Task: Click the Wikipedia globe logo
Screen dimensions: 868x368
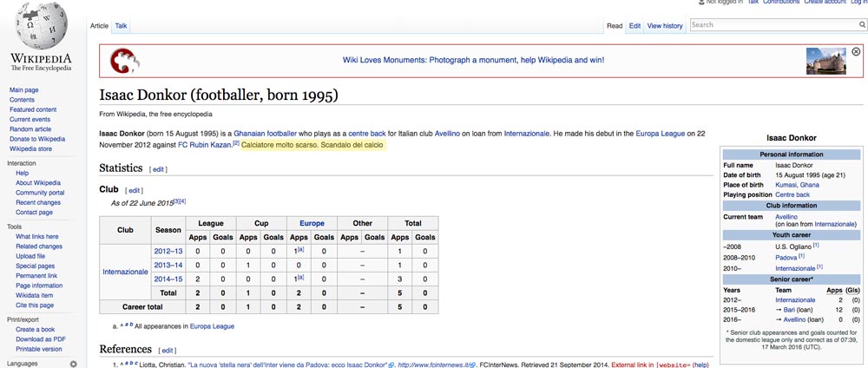Action: pyautogui.click(x=41, y=25)
